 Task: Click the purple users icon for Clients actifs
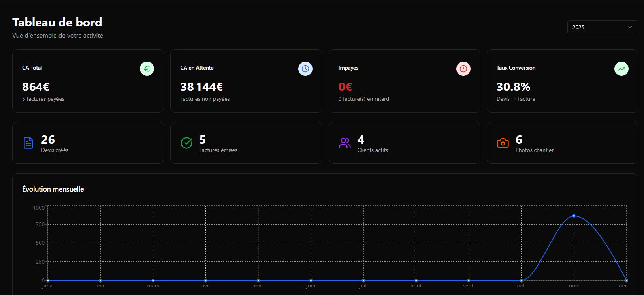point(345,143)
